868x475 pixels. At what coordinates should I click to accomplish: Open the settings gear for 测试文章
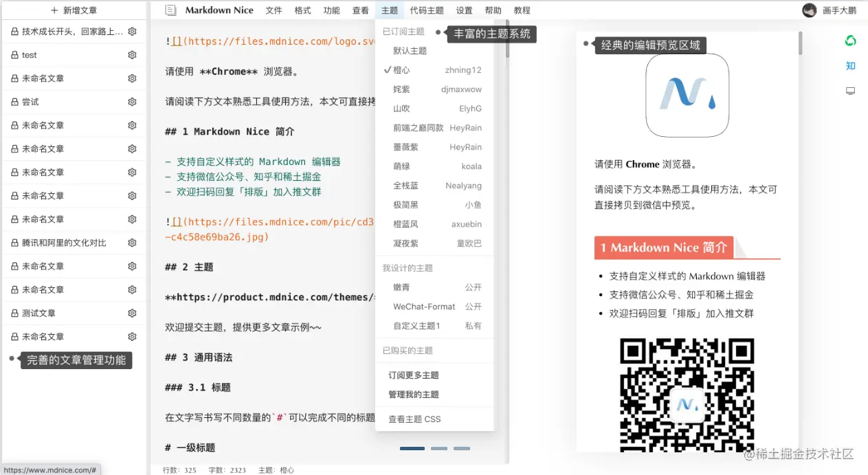coord(133,313)
